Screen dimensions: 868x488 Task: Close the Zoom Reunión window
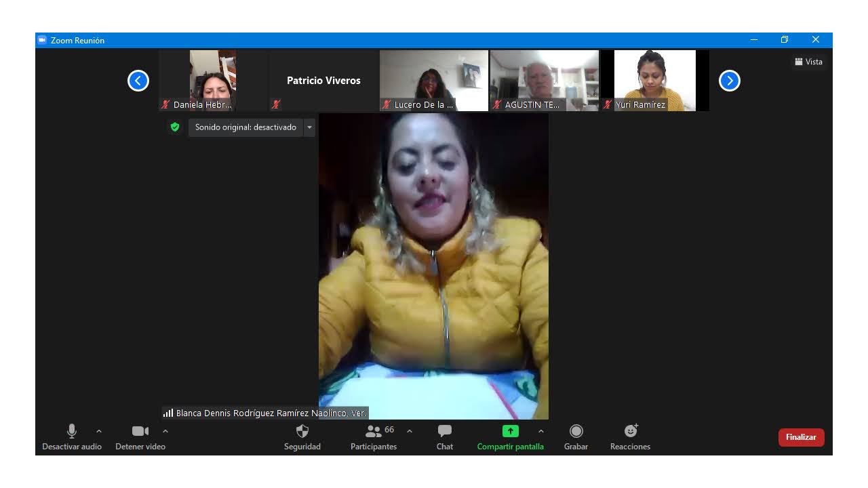(816, 40)
